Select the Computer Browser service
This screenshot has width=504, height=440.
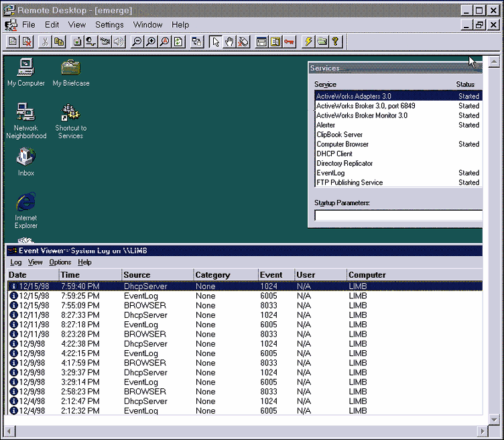[399, 144]
